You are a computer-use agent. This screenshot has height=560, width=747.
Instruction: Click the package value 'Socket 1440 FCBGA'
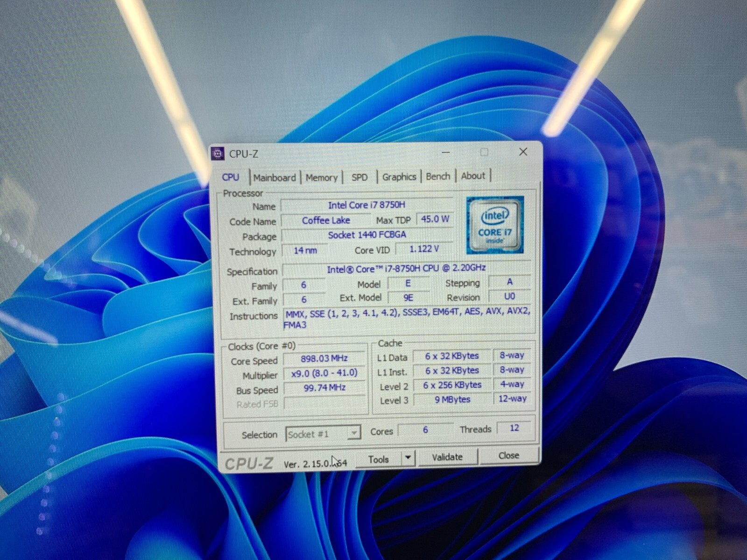[x=366, y=235]
